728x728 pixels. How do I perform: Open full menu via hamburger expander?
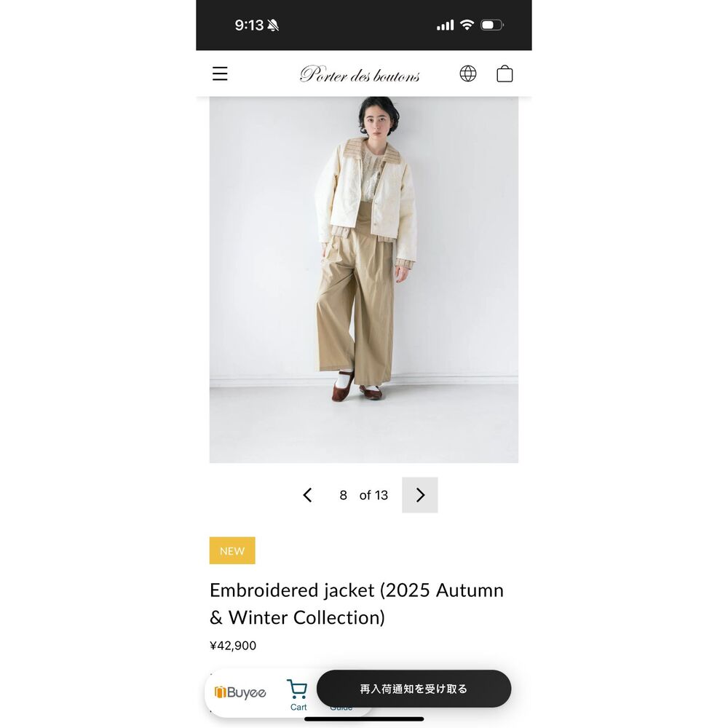219,74
